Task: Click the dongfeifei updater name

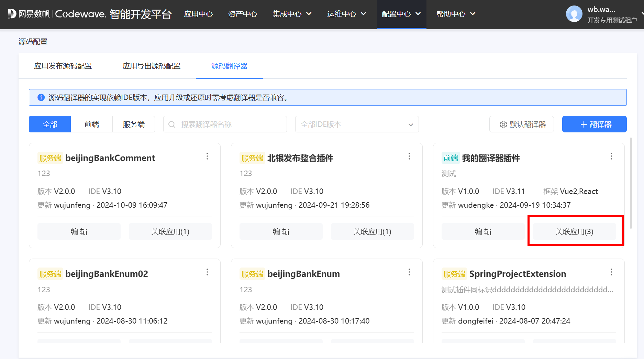Action: point(476,321)
